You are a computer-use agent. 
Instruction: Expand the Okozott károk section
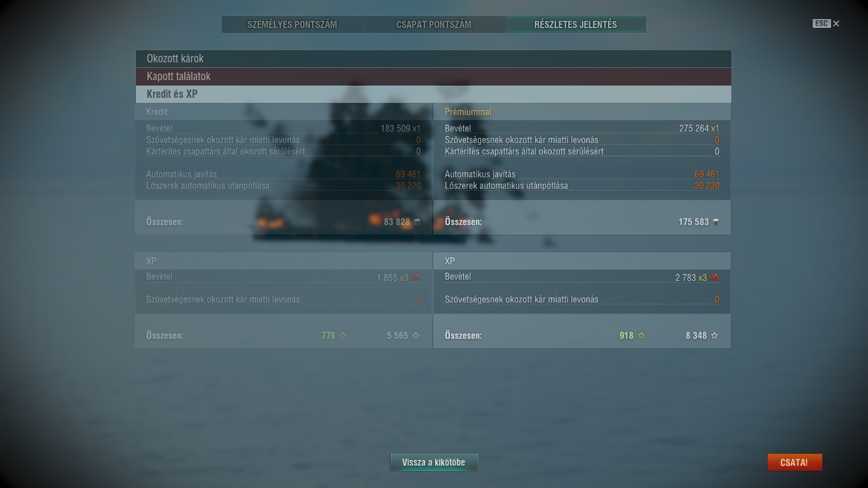point(433,58)
